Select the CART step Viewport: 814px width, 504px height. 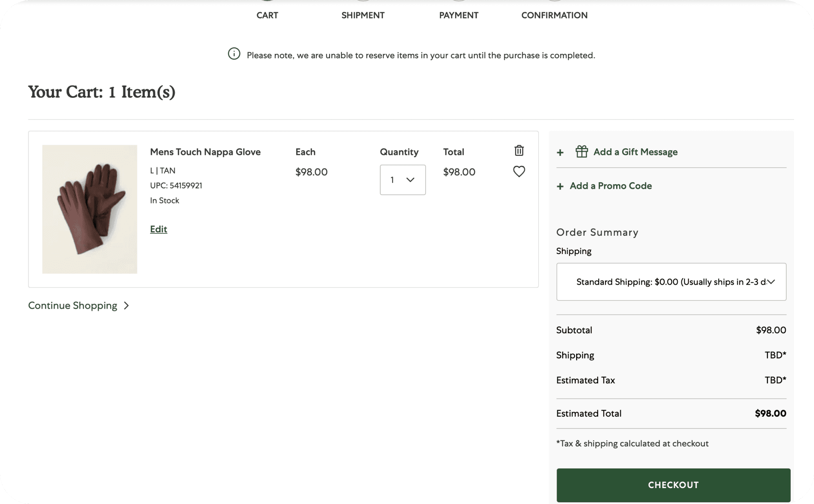(x=267, y=15)
